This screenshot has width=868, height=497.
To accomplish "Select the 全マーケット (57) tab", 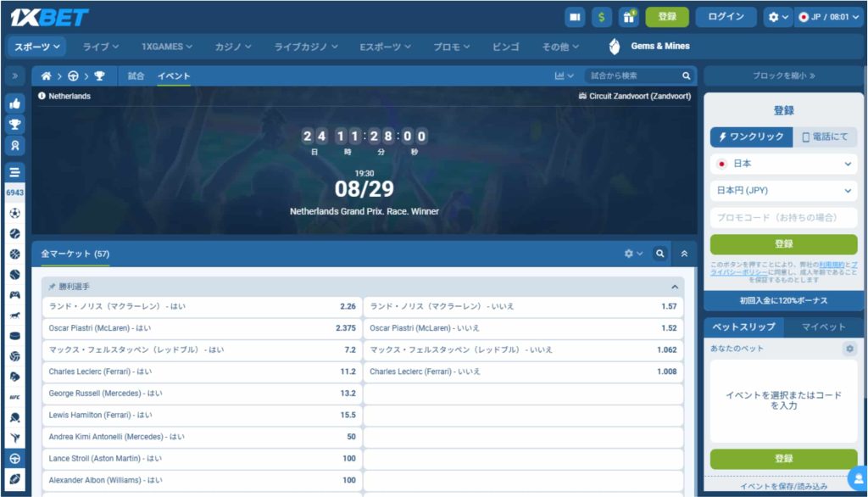I will (x=75, y=254).
